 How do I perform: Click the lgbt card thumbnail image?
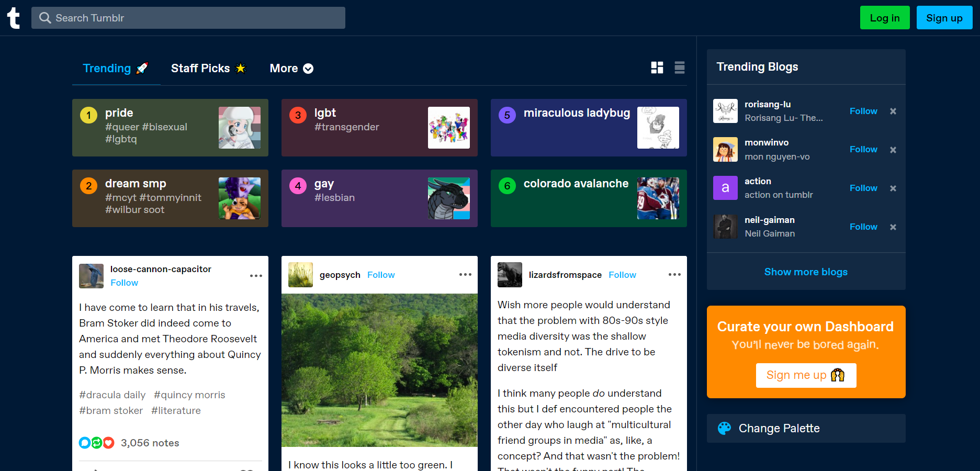click(x=449, y=128)
